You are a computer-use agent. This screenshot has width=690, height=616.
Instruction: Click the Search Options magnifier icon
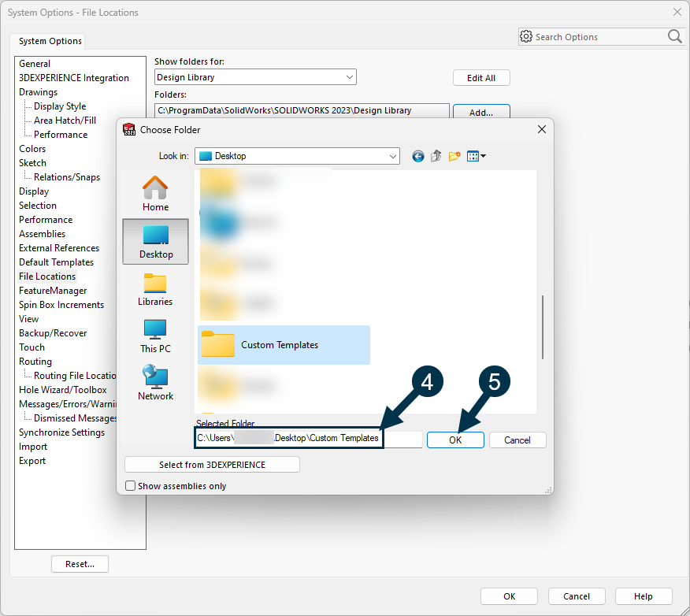pyautogui.click(x=674, y=36)
